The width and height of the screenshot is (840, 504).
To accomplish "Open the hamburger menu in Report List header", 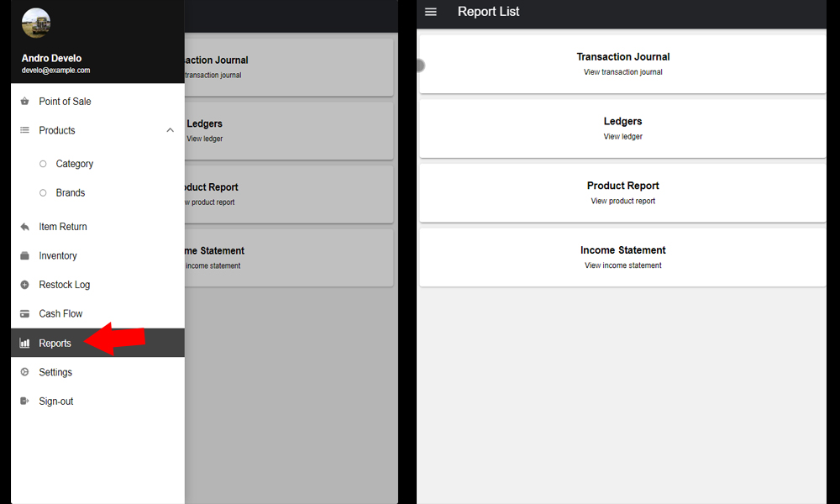I will click(431, 12).
